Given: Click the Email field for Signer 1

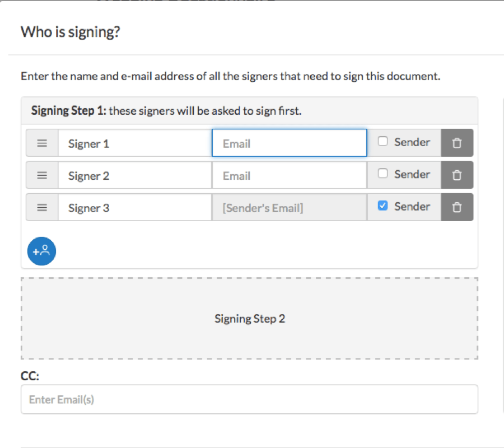Looking at the screenshot, I should (289, 143).
